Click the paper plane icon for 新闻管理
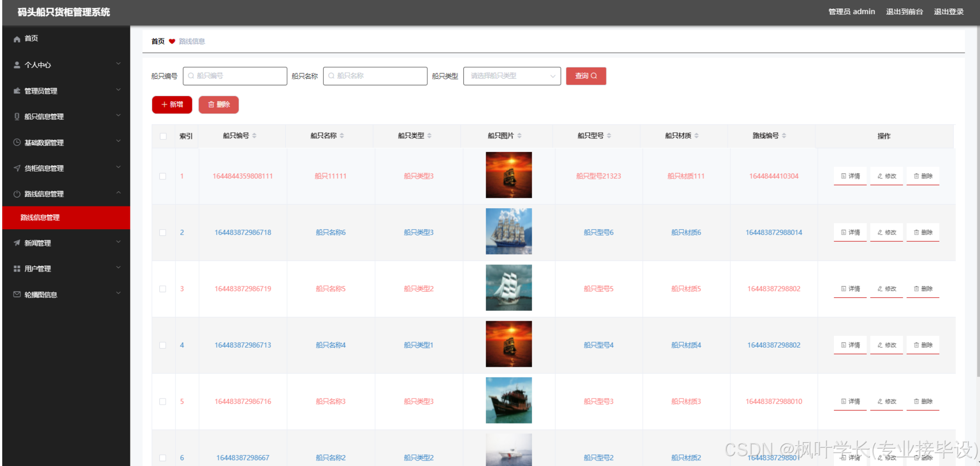980x466 pixels. click(17, 243)
